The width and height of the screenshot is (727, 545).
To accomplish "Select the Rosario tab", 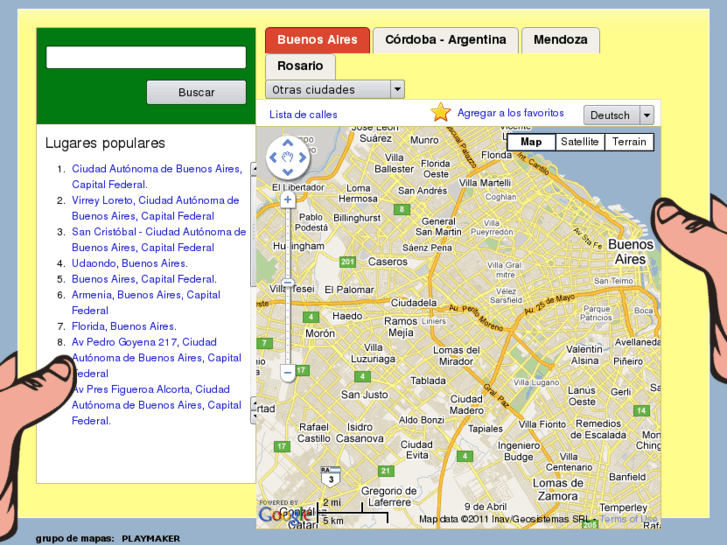I will pos(300,66).
